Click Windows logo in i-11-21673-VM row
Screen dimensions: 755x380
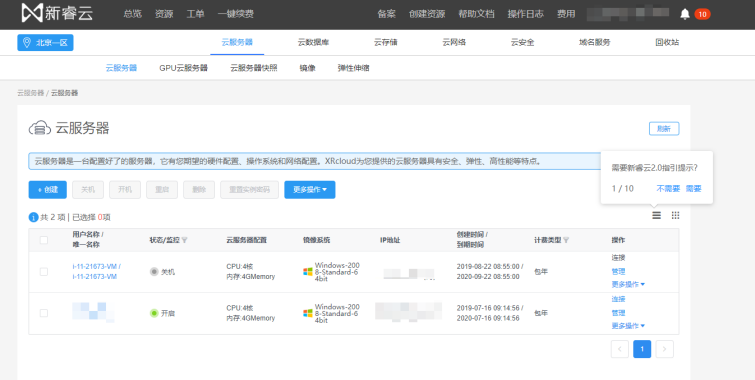308,272
